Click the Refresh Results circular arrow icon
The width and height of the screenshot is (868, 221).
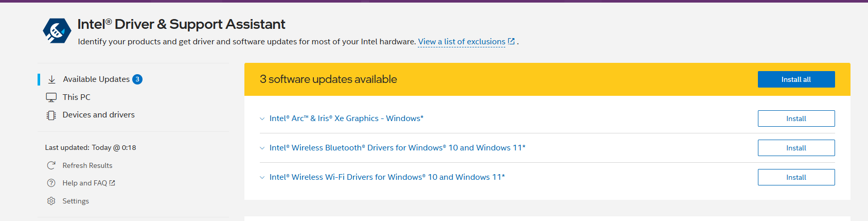(51, 165)
